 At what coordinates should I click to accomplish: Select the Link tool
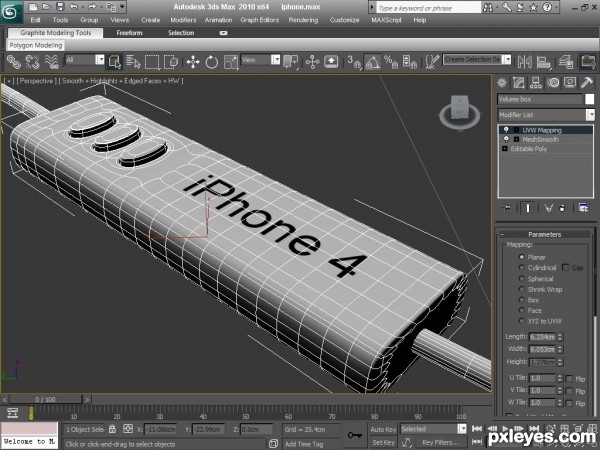pos(13,61)
